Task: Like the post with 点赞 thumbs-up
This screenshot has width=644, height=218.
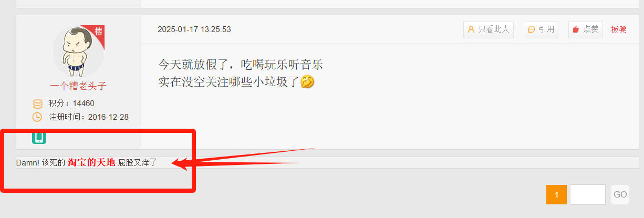Action: (x=585, y=29)
